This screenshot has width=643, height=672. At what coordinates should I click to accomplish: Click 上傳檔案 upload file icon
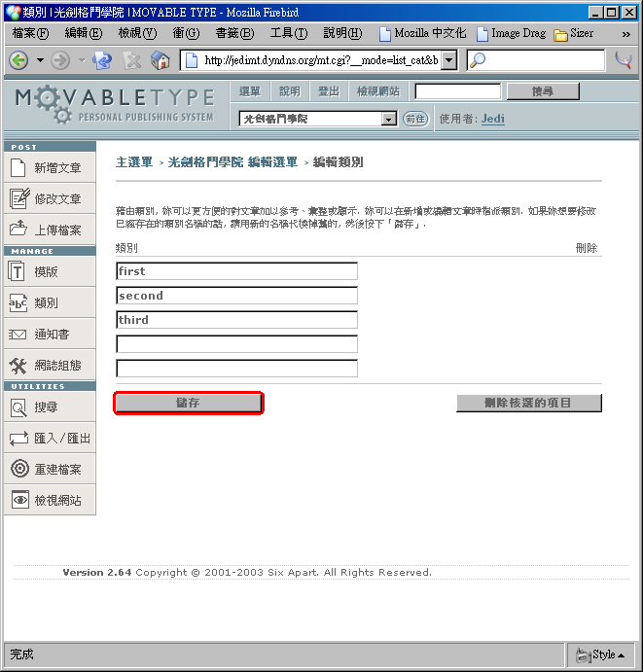pos(18,229)
